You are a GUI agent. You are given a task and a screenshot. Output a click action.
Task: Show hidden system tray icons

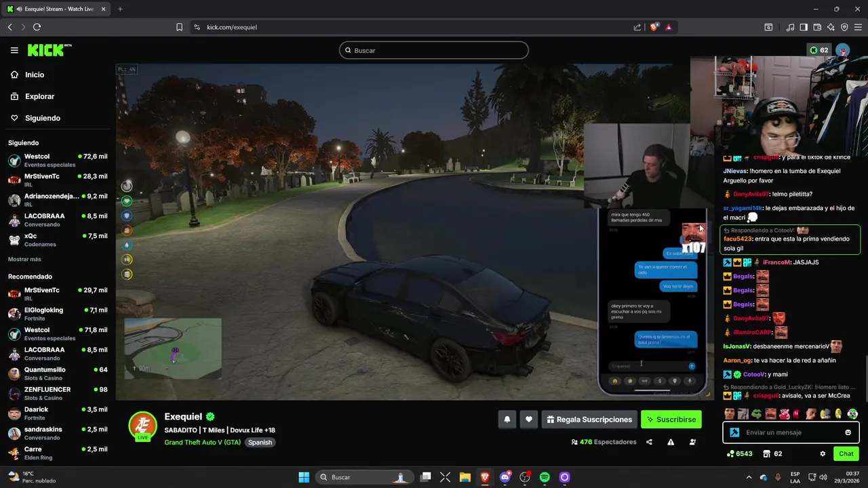pos(749,477)
